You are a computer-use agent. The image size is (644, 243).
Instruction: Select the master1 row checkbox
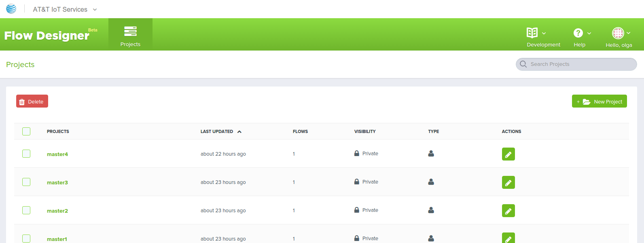pos(26,239)
